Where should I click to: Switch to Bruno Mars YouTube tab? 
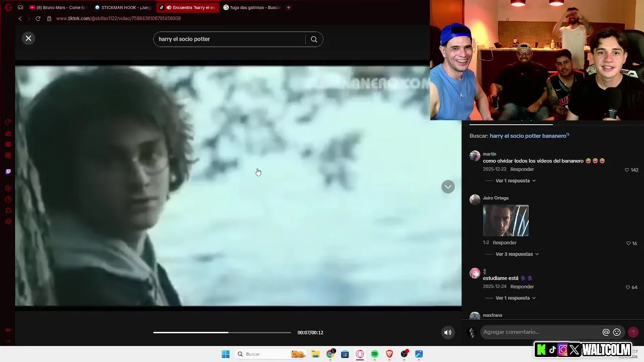(58, 8)
